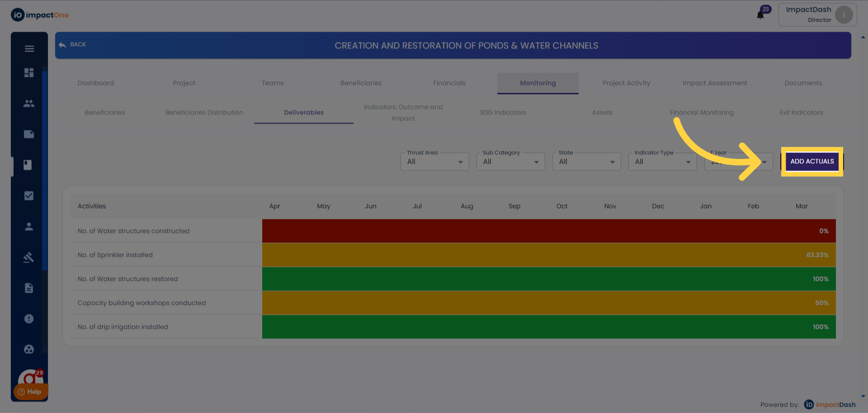Switch to the Dashboard tab

point(96,83)
